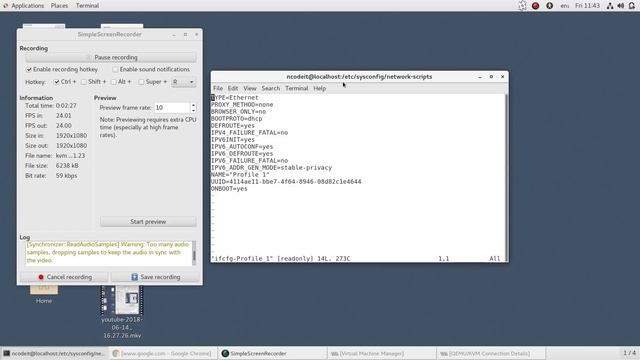
Task: Open the Places menu
Action: pos(59,6)
